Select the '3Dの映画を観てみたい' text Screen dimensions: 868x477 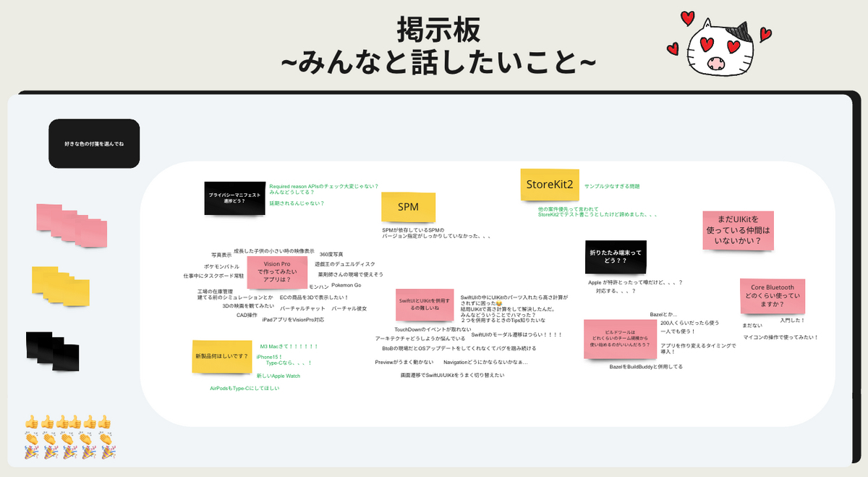point(248,305)
